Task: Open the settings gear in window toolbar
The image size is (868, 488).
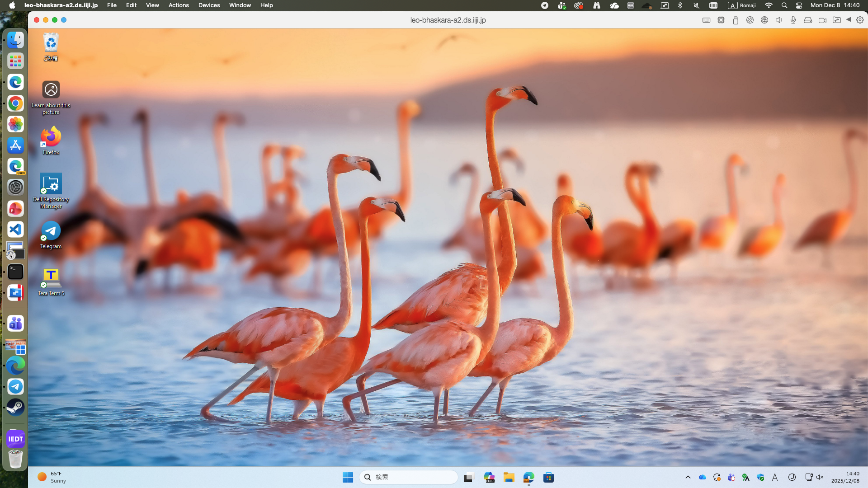Action: 860,20
